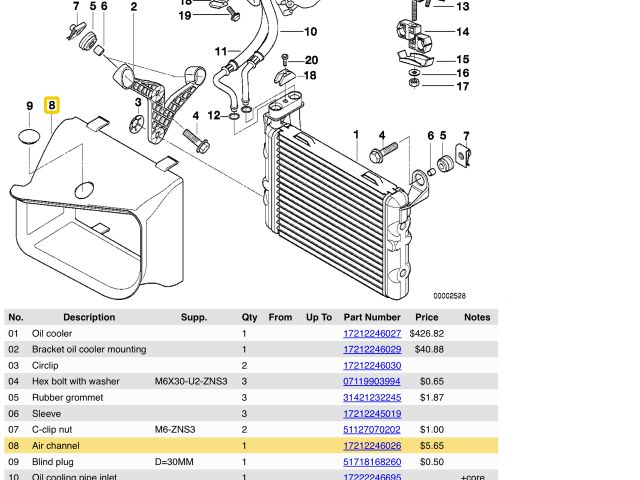Click the 51718168260 blind plug link
Image resolution: width=640 pixels, height=480 pixels.
pyautogui.click(x=372, y=462)
